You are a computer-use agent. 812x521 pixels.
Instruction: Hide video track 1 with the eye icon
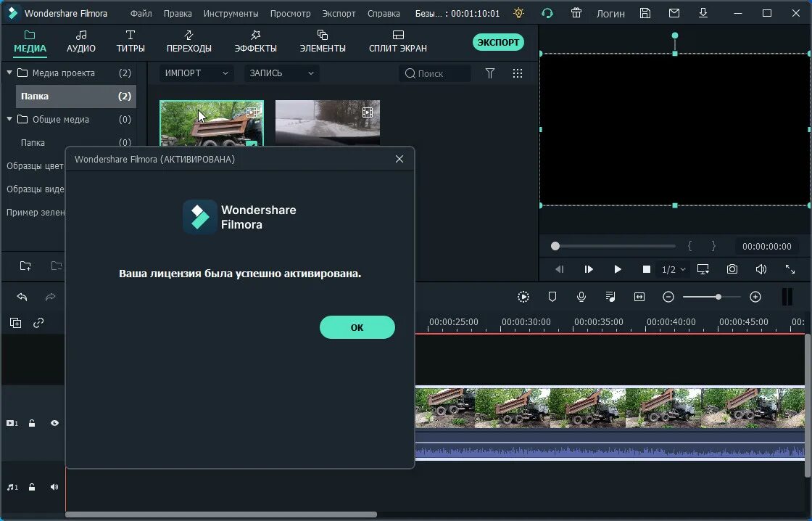click(x=54, y=424)
